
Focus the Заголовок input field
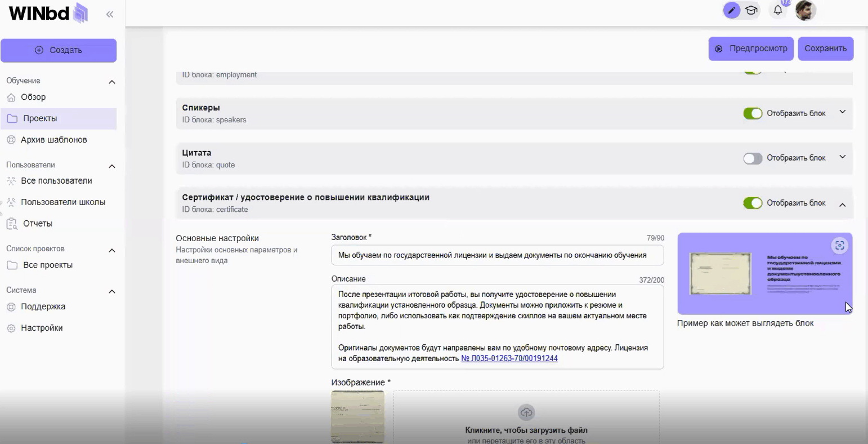(x=498, y=255)
